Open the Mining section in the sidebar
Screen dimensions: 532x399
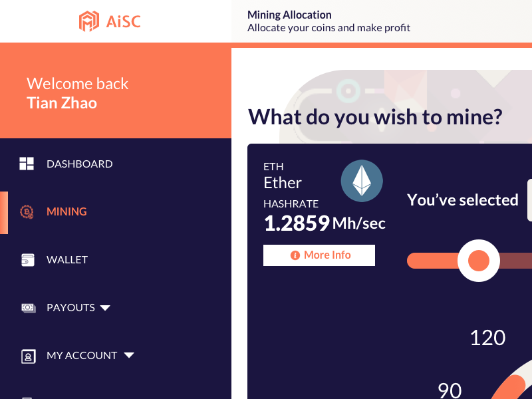tap(66, 211)
